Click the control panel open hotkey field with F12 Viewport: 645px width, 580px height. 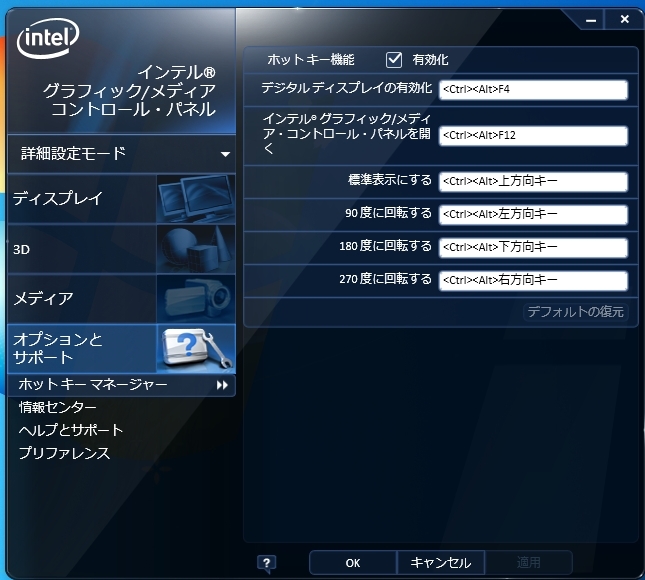point(534,136)
